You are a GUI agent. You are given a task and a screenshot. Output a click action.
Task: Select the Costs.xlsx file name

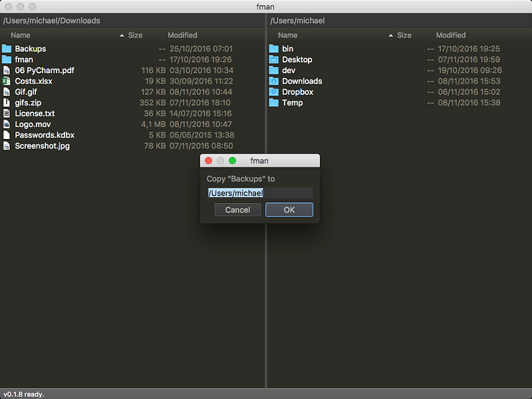pos(34,81)
